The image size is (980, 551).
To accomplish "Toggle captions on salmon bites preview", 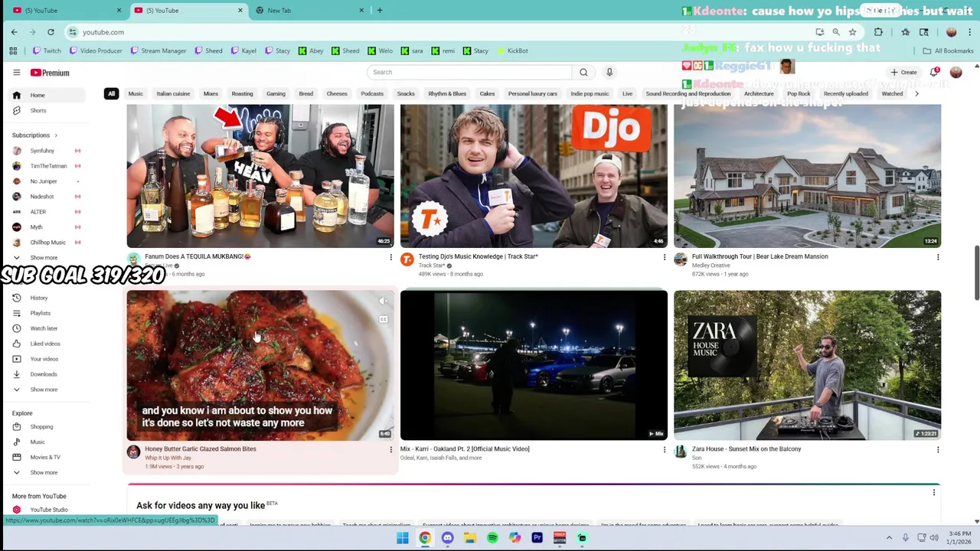I will coord(384,319).
